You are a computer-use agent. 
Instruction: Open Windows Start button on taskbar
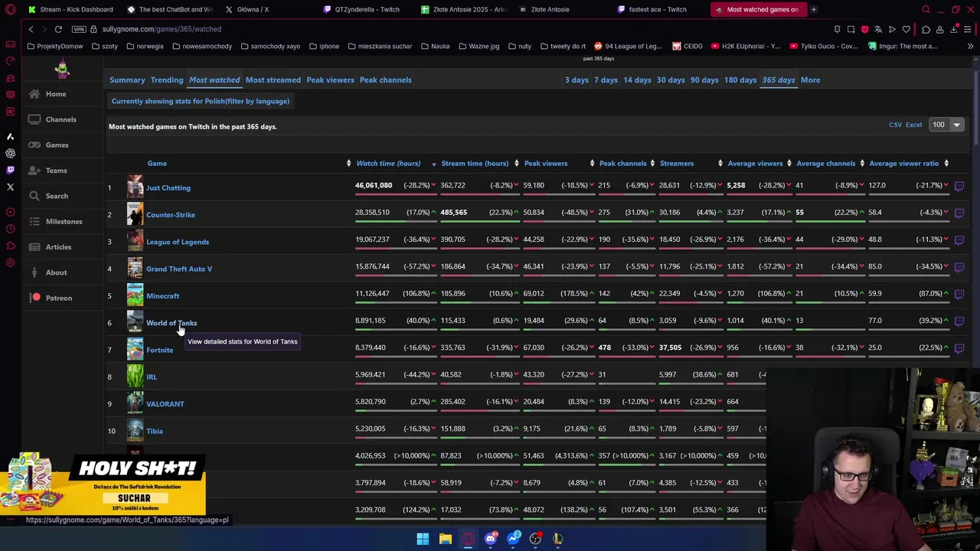[x=423, y=539]
